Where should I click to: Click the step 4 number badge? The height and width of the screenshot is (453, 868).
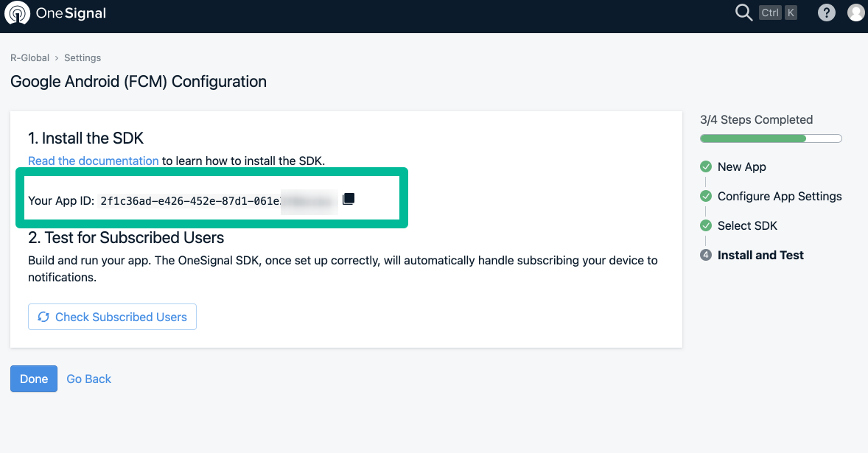pos(706,255)
